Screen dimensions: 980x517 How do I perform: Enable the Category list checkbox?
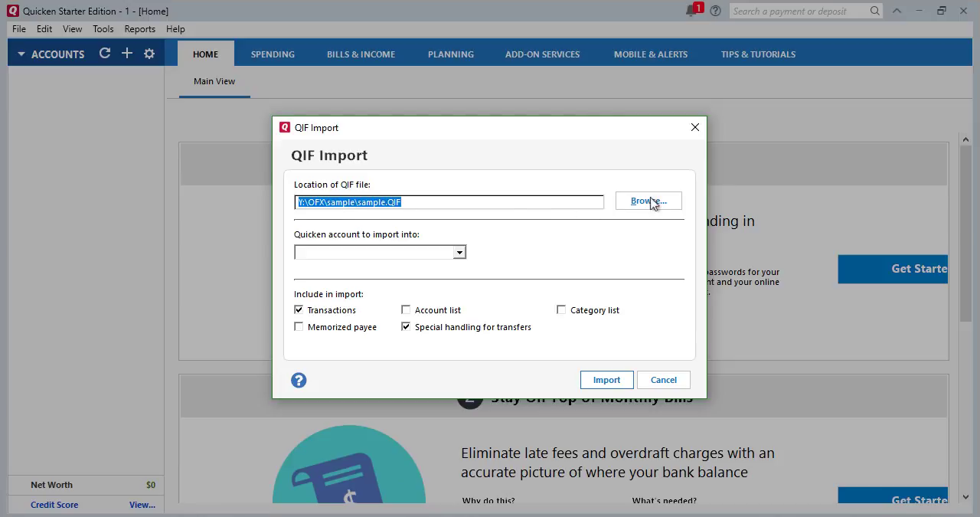pos(561,309)
